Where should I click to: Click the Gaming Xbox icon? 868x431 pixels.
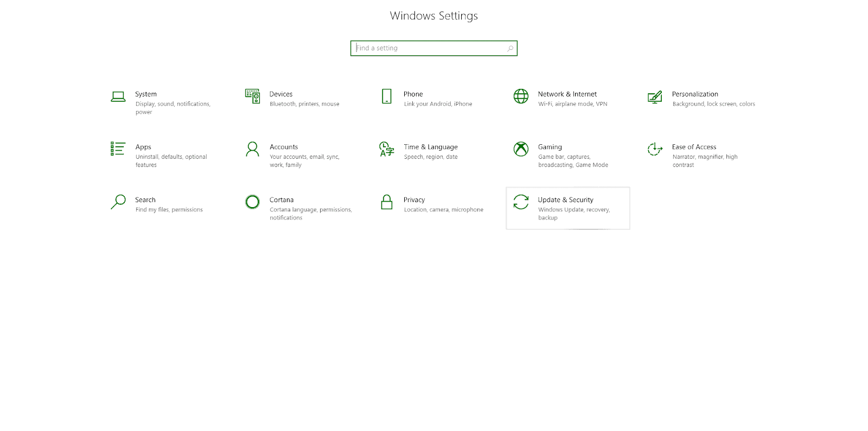click(x=521, y=149)
